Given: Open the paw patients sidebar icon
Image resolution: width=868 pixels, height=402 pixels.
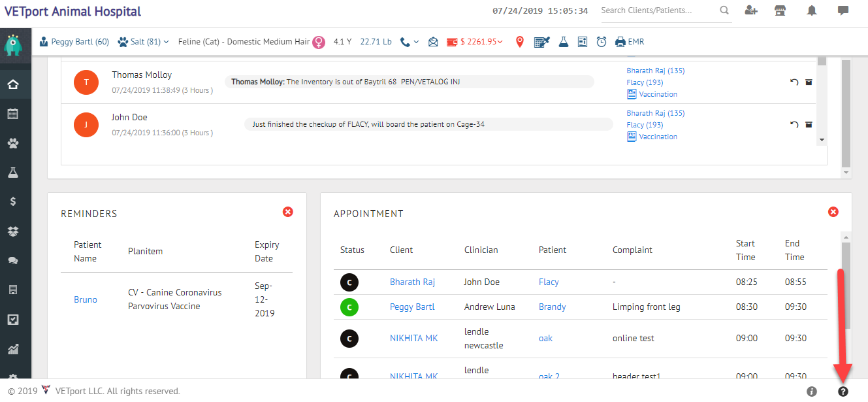Looking at the screenshot, I should click(13, 143).
